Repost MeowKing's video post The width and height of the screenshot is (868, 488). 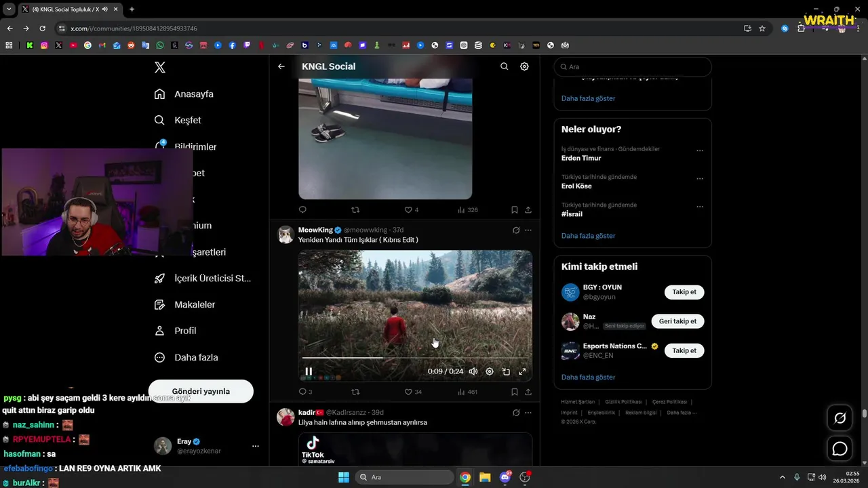pos(355,392)
